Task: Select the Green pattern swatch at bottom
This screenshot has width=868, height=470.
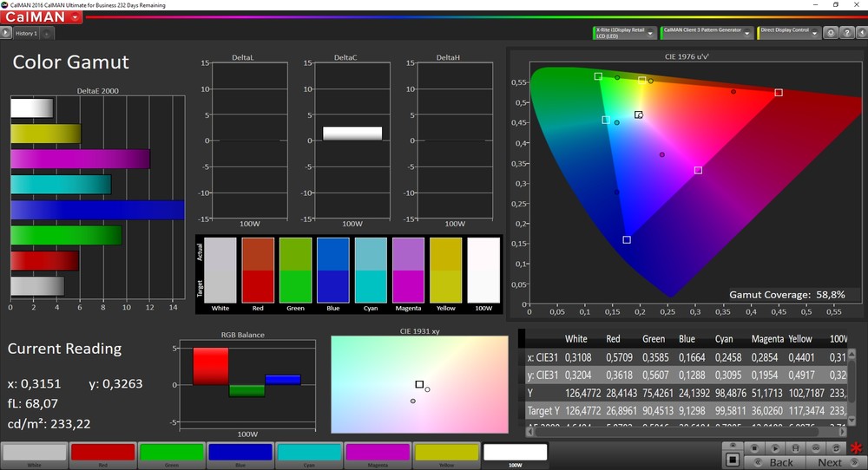Action: [x=172, y=454]
